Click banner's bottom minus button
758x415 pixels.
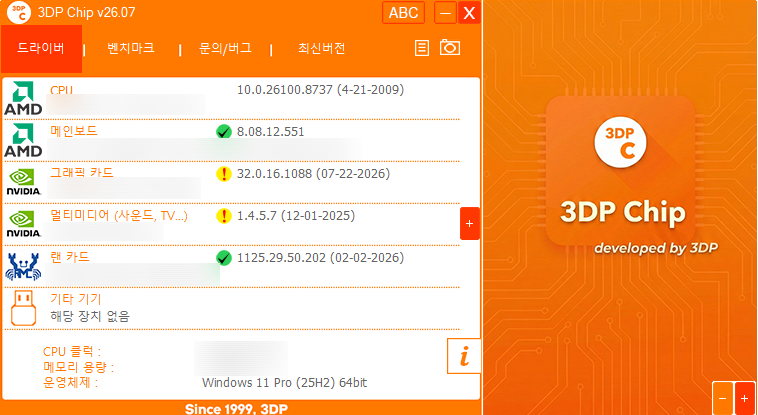(722, 399)
